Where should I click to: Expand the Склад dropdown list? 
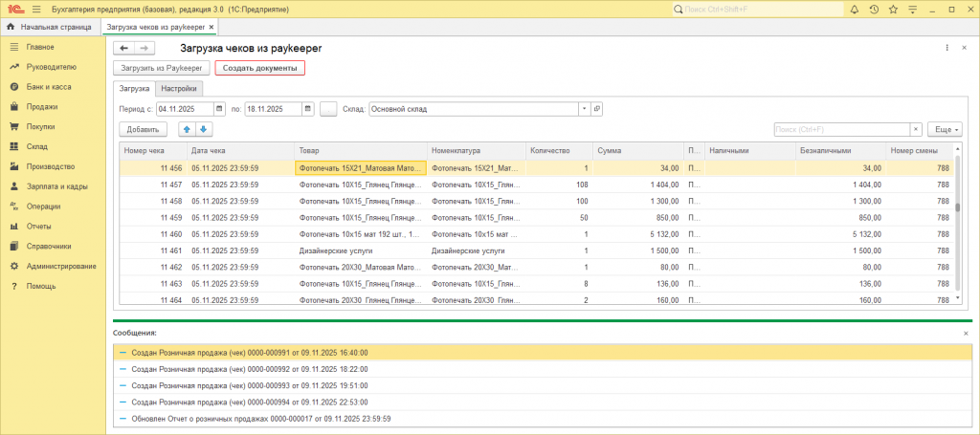[x=583, y=109]
